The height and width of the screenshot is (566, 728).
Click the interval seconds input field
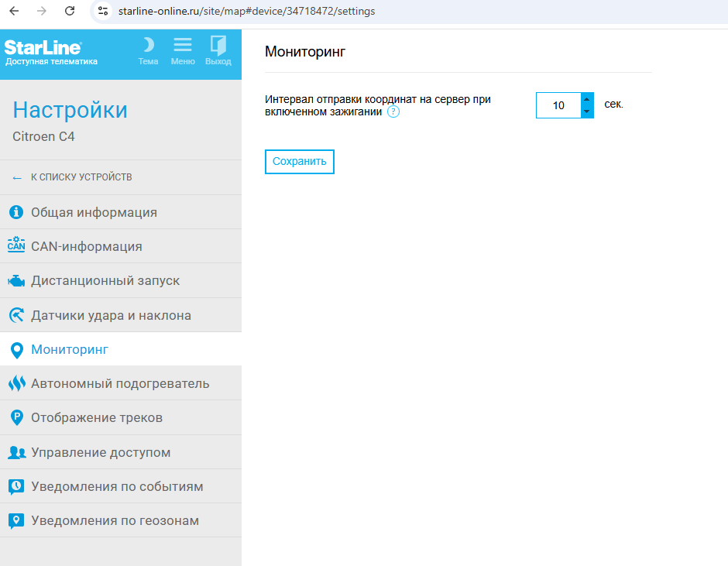[558, 105]
